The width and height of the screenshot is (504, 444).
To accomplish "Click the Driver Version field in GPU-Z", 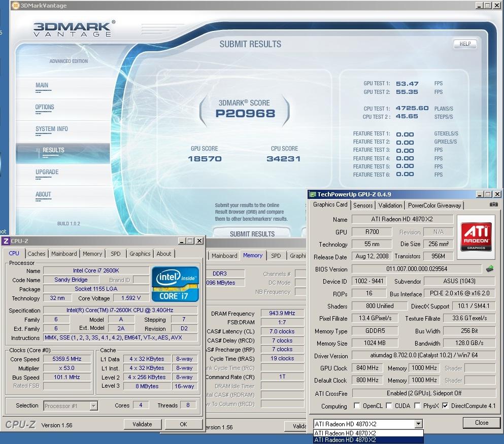I will [x=424, y=355].
